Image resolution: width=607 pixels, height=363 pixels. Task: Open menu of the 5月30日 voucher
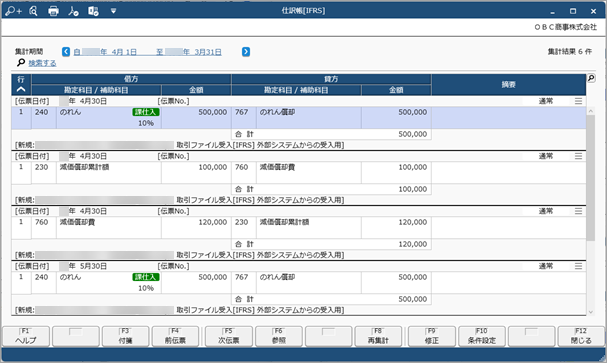pyautogui.click(x=578, y=266)
